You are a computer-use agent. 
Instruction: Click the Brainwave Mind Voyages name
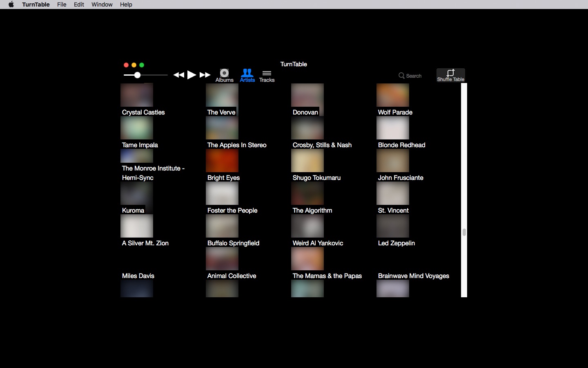[x=414, y=276]
